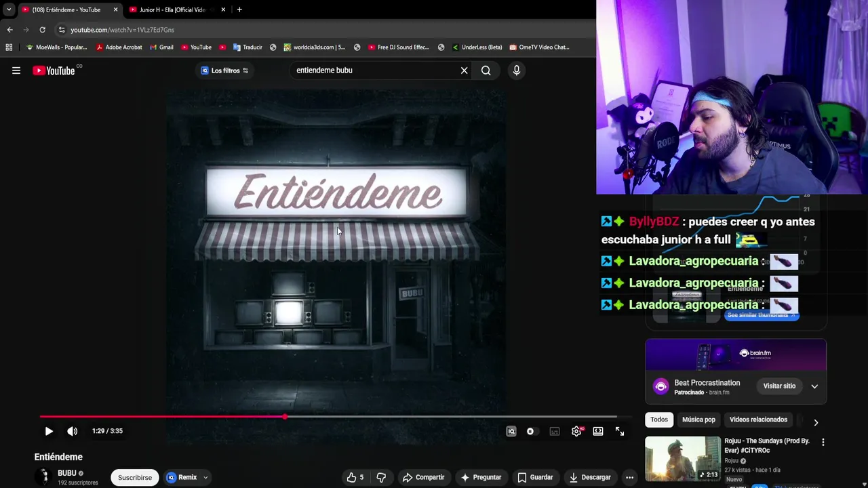Open the Traducir bookmark
The width and height of the screenshot is (868, 488).
click(x=248, y=47)
